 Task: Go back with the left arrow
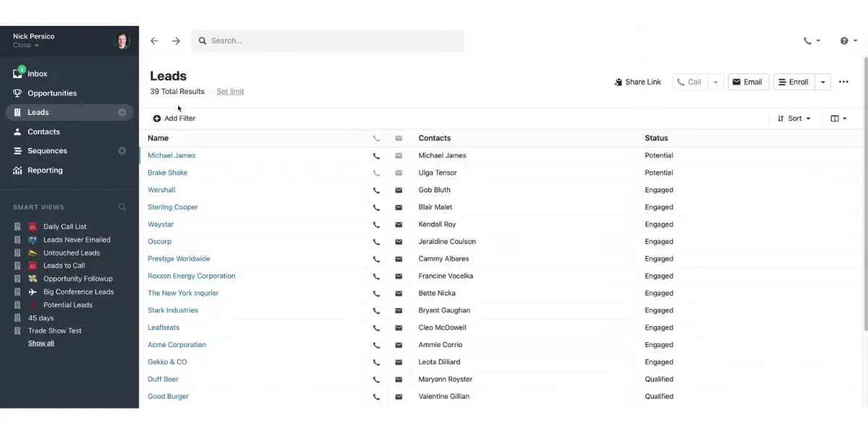(x=154, y=41)
